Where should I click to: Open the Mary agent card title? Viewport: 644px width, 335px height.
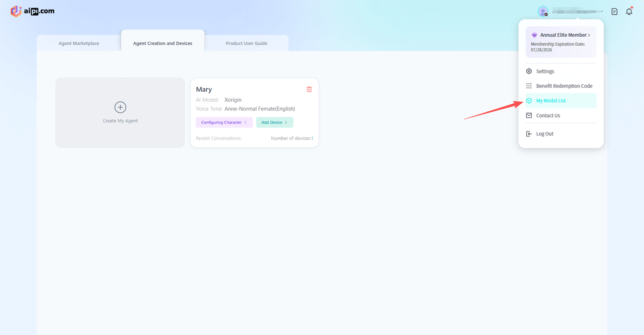[204, 90]
